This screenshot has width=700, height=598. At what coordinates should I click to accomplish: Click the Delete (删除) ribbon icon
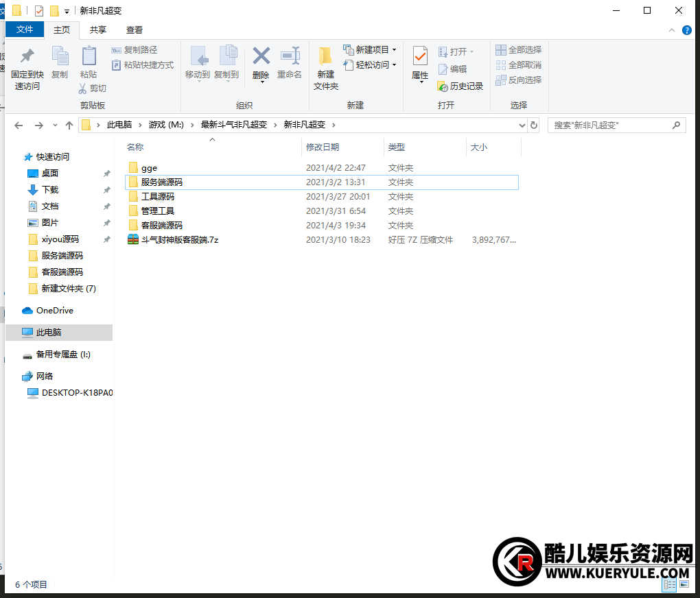tap(261, 62)
